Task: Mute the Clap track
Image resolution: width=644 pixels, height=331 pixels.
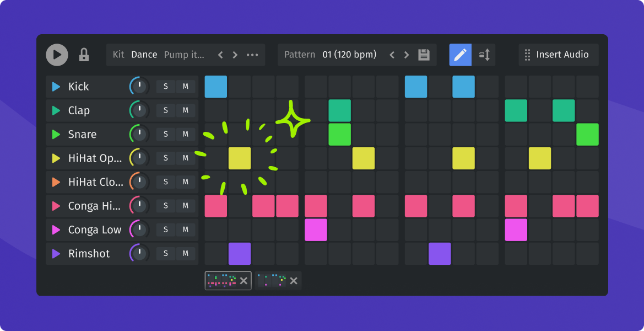Action: (186, 110)
